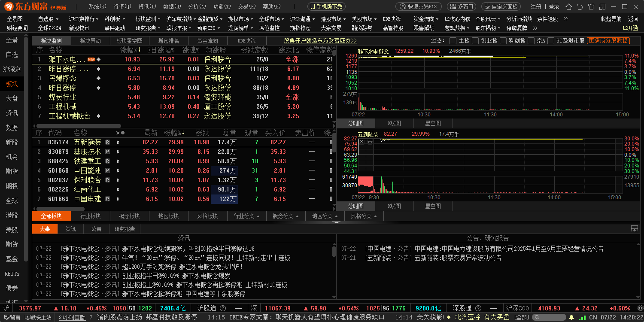
Task: Switch to the 板块异动 tab
Action: coord(90,41)
